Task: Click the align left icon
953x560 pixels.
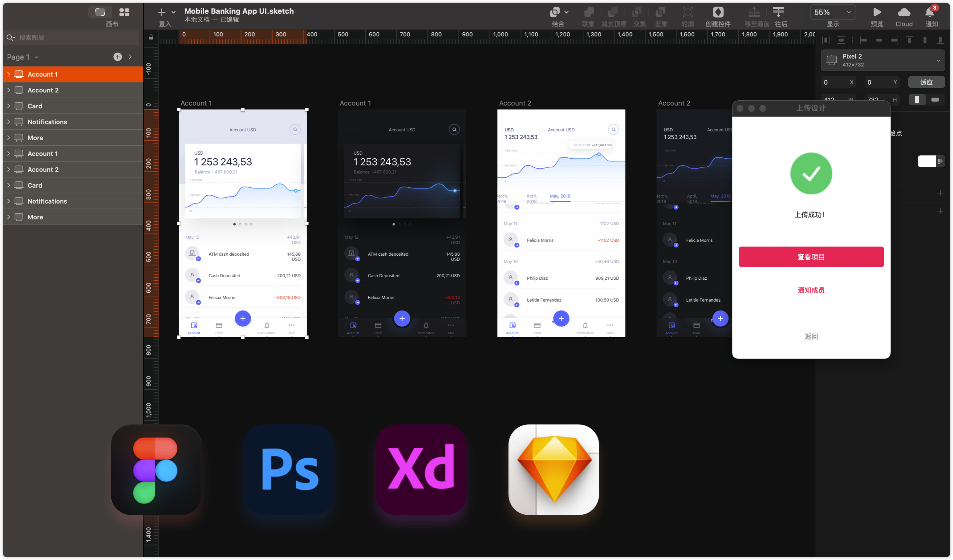Action: click(x=863, y=40)
